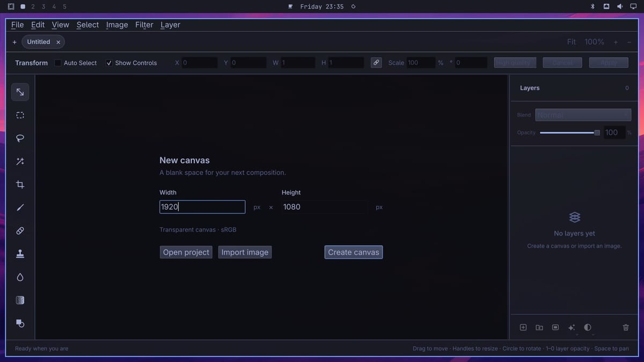Enable the Auto Select checkbox
The height and width of the screenshot is (362, 644).
click(x=58, y=63)
